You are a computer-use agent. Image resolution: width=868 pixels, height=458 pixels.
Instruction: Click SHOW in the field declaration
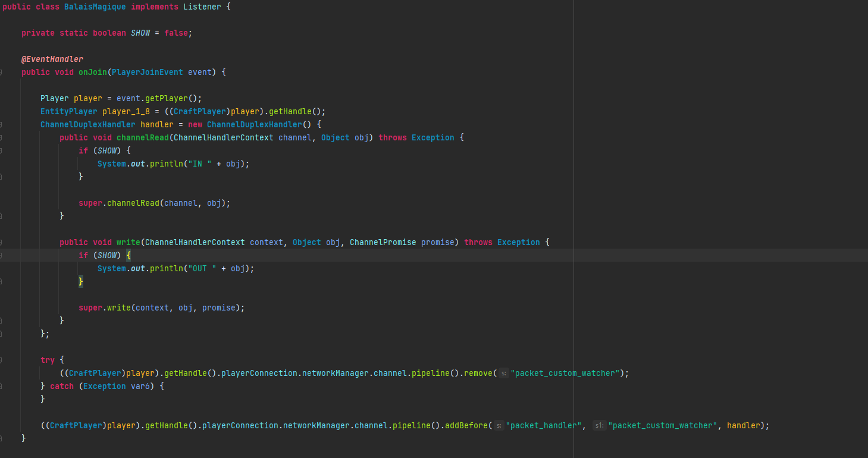click(140, 33)
